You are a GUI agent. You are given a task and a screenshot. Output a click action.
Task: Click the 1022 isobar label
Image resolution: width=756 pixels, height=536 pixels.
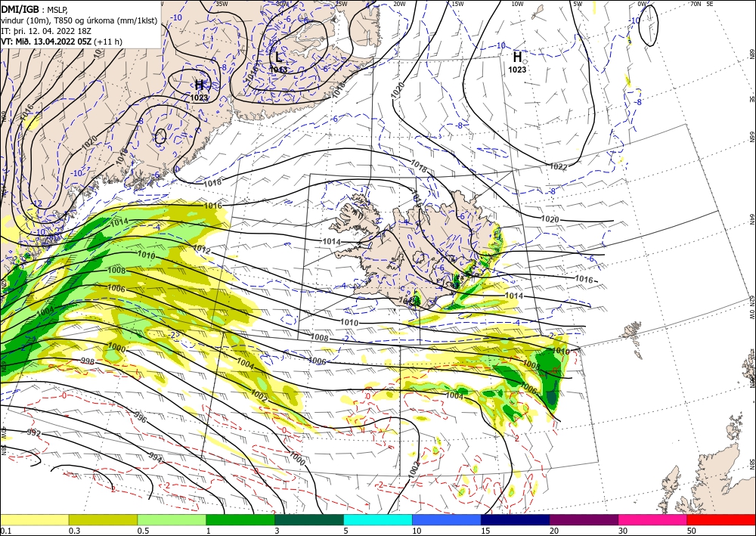pos(559,167)
